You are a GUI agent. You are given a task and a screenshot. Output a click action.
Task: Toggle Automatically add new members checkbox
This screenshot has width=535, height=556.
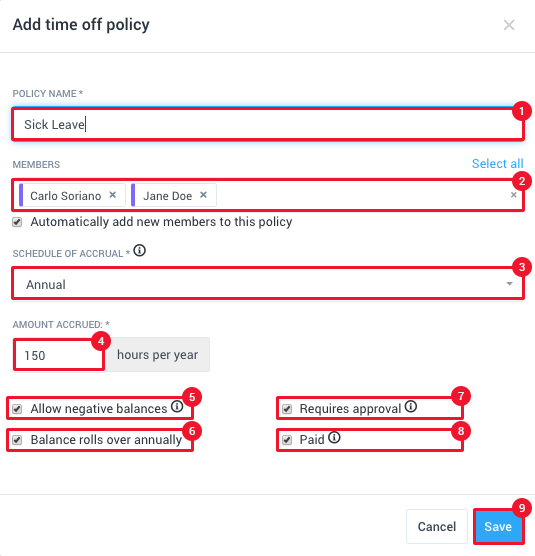(17, 222)
